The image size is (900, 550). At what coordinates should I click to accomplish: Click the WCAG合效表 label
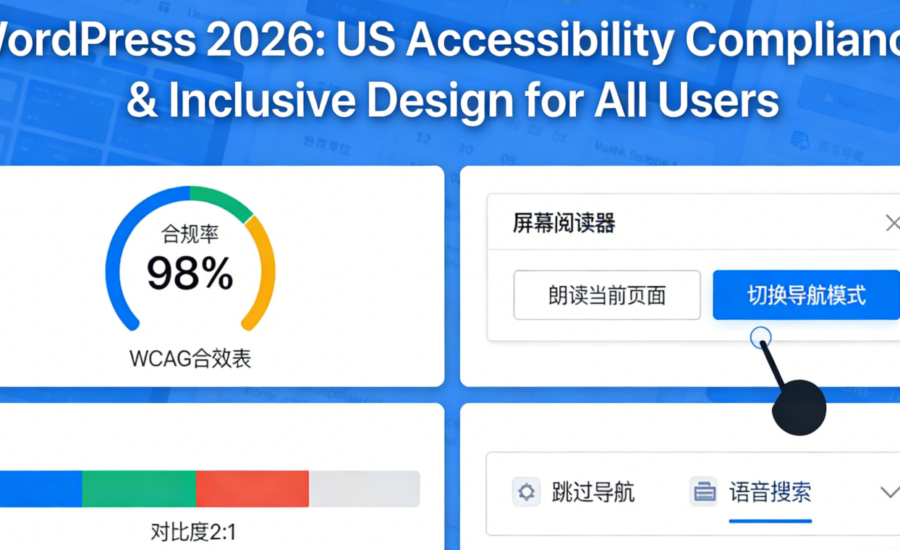click(x=190, y=359)
